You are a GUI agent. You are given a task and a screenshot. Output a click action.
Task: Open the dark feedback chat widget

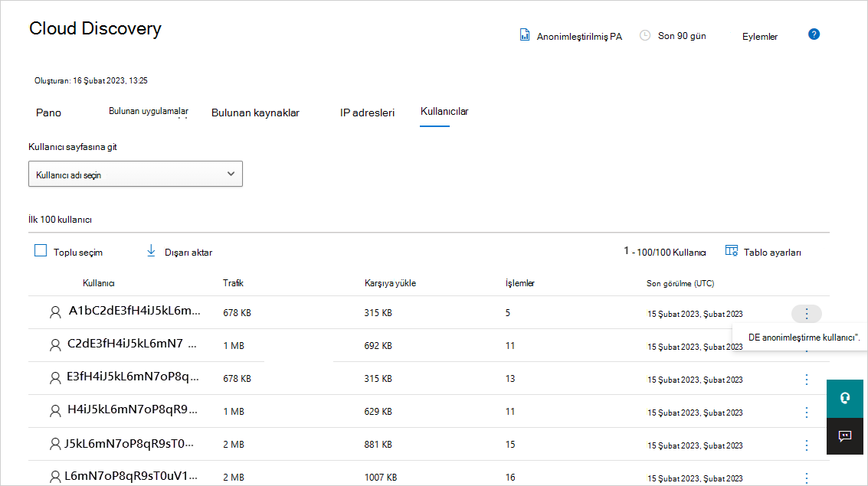pyautogui.click(x=845, y=436)
